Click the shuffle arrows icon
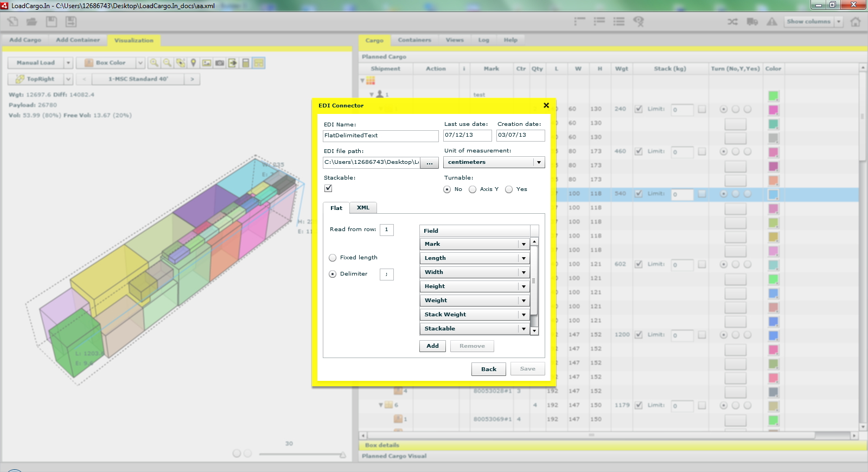Viewport: 868px width, 472px height. click(732, 22)
